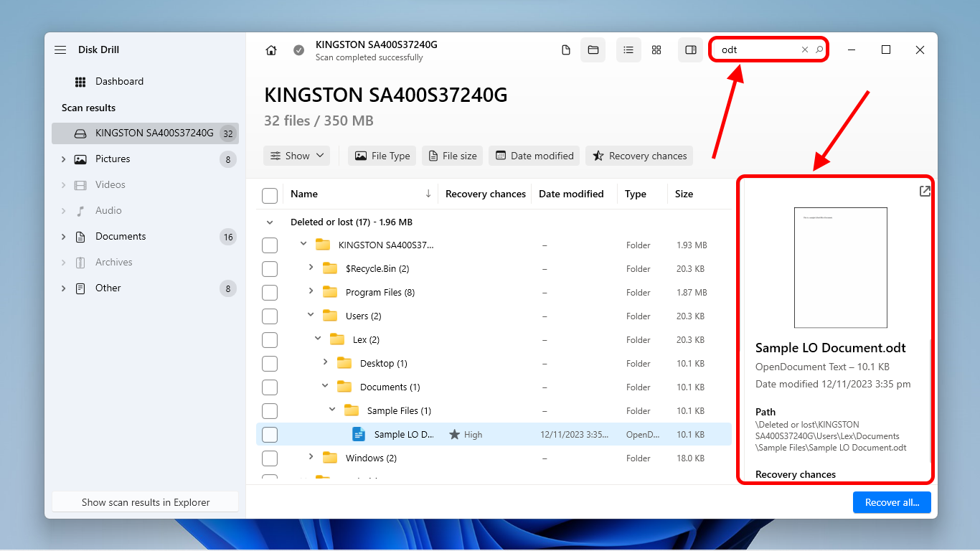Expand the $Recycle.Bin folder
This screenshot has height=551, width=980.
(x=311, y=268)
